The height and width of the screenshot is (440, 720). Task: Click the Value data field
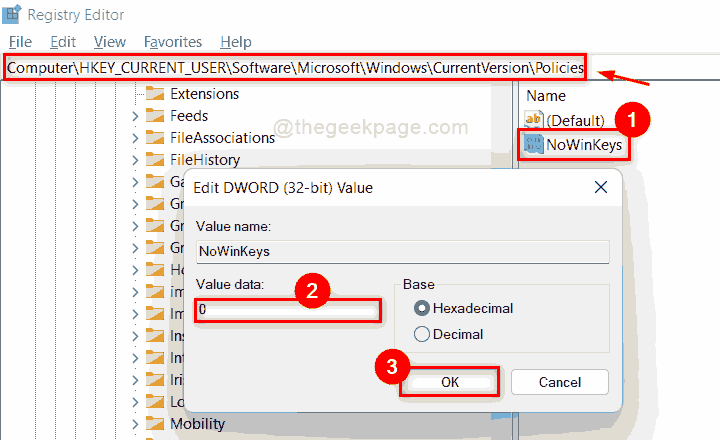click(x=288, y=310)
